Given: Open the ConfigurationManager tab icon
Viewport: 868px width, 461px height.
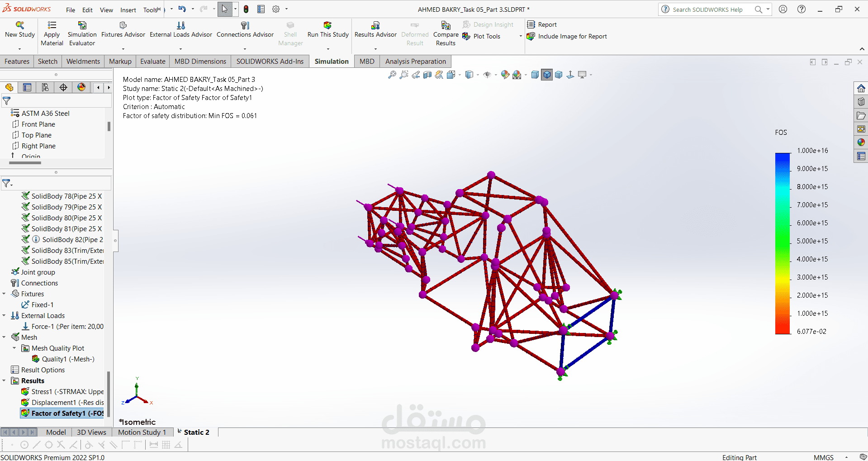Looking at the screenshot, I should click(x=45, y=87).
